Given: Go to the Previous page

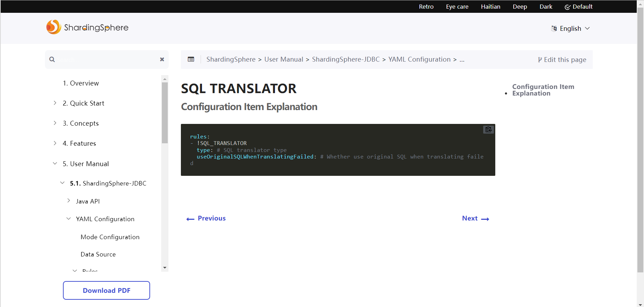Looking at the screenshot, I should click(x=206, y=218).
